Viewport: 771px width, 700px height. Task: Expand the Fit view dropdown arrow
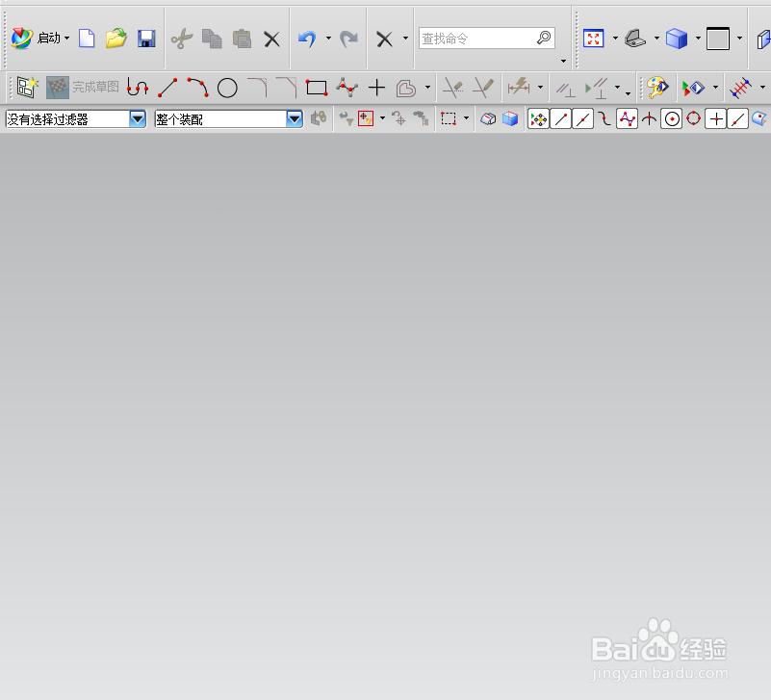pyautogui.click(x=615, y=38)
